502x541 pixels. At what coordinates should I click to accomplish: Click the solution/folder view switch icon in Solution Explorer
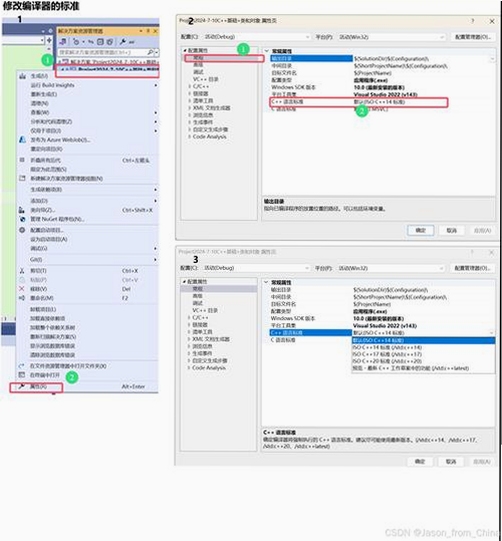pyautogui.click(x=63, y=42)
